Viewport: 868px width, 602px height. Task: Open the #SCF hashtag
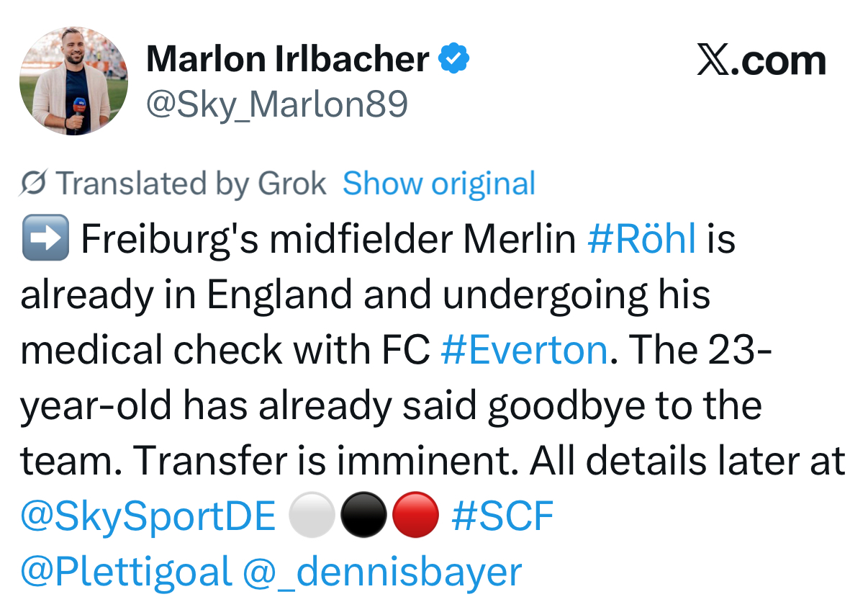click(502, 517)
